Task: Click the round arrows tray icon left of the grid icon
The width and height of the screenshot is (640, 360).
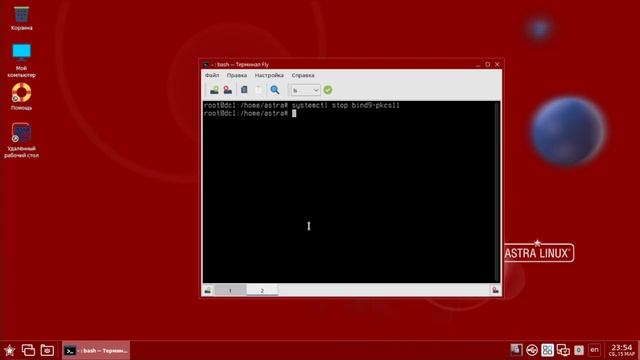Action: pos(532,350)
